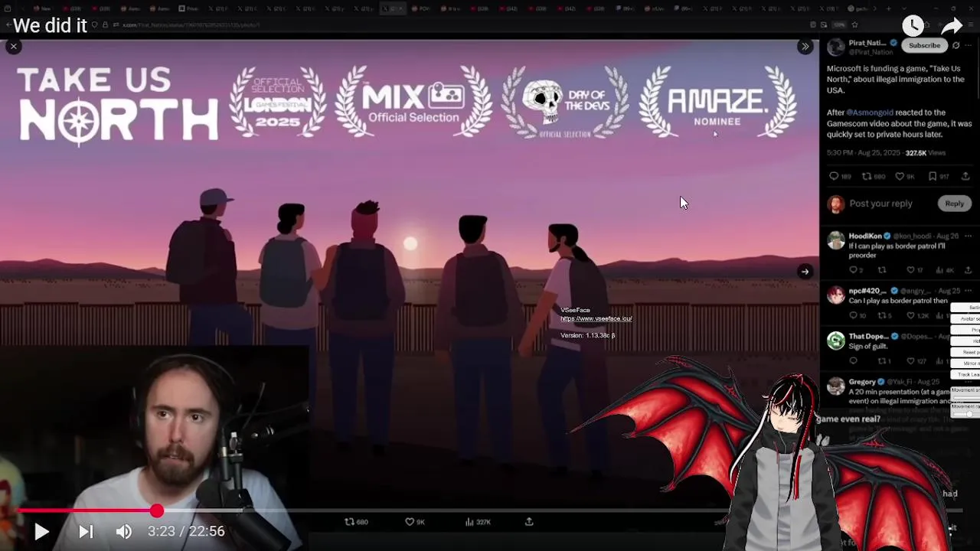Click the browser back arrow
This screenshot has height=551, width=980.
[x=8, y=24]
